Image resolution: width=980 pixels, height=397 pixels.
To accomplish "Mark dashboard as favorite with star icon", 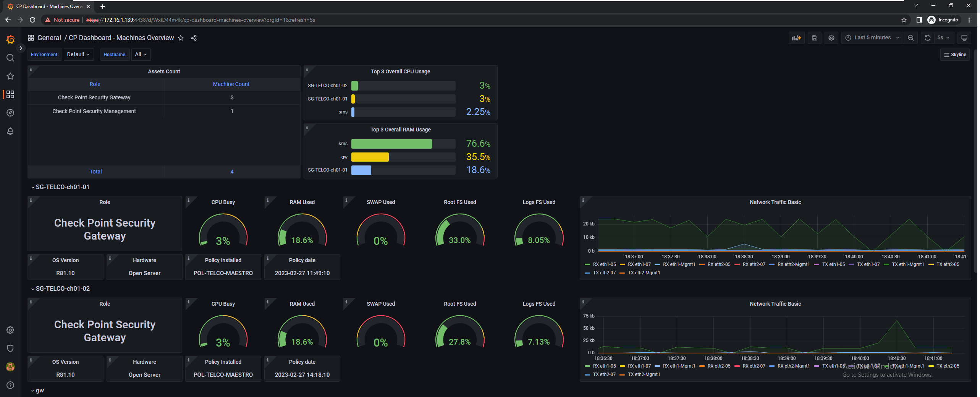I will [181, 38].
